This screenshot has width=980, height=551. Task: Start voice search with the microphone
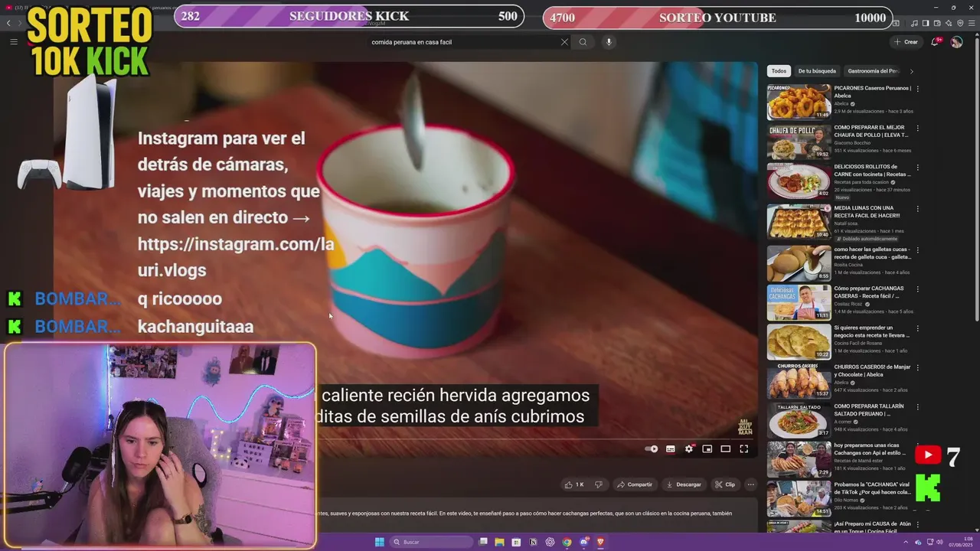(x=609, y=42)
